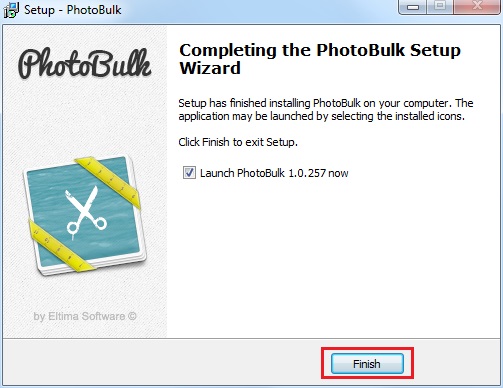Select the 'Launch PhotoBulk 1.0.257 now' label
503x388 pixels.
274,173
